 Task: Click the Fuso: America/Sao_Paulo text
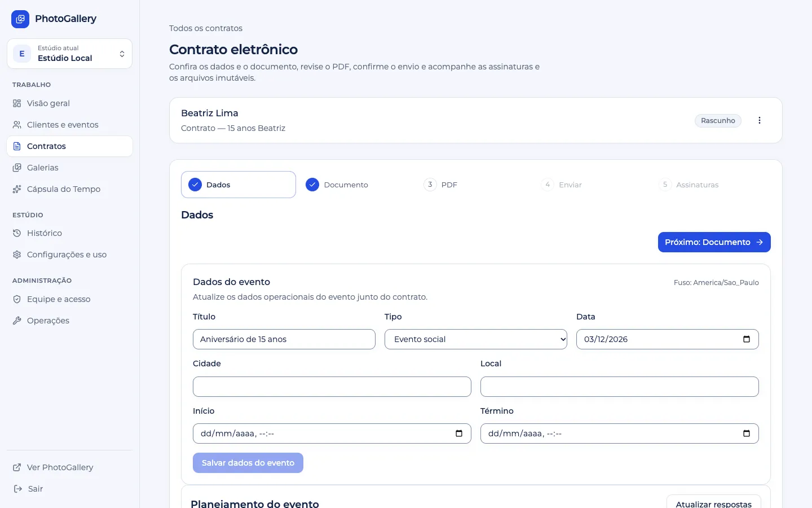(x=716, y=283)
